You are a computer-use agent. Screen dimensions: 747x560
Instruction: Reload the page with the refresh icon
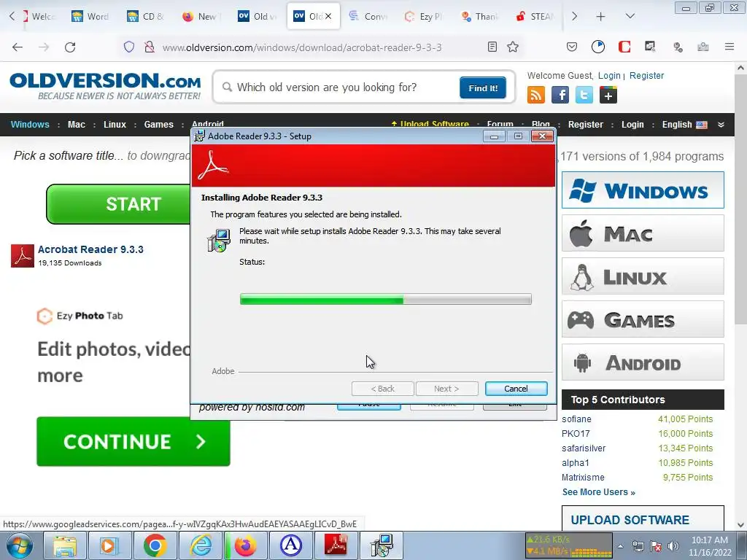click(70, 47)
